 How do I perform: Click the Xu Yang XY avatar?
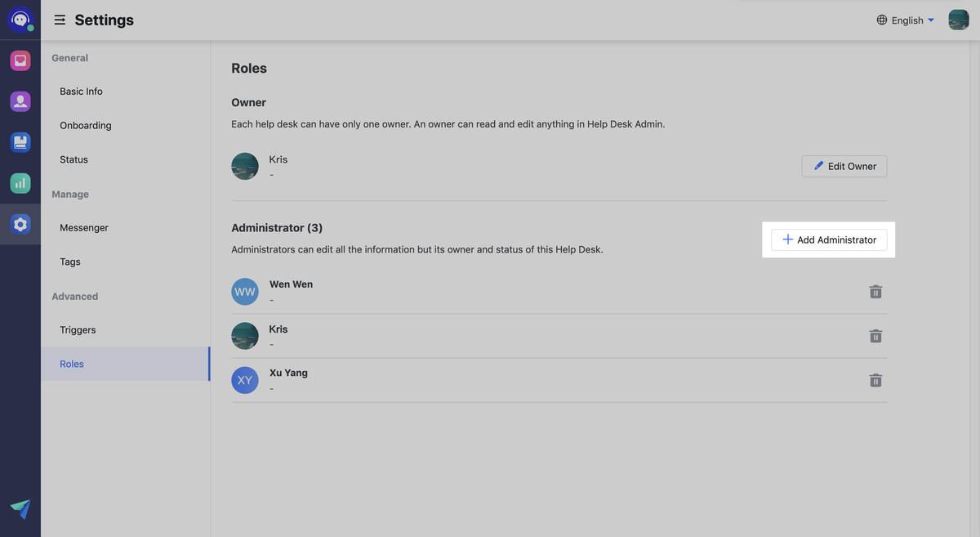(x=245, y=380)
